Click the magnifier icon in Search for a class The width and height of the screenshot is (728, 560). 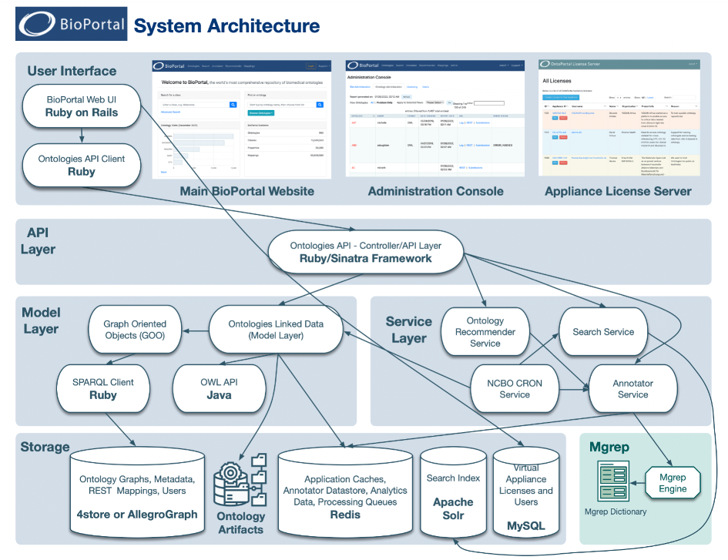click(232, 105)
